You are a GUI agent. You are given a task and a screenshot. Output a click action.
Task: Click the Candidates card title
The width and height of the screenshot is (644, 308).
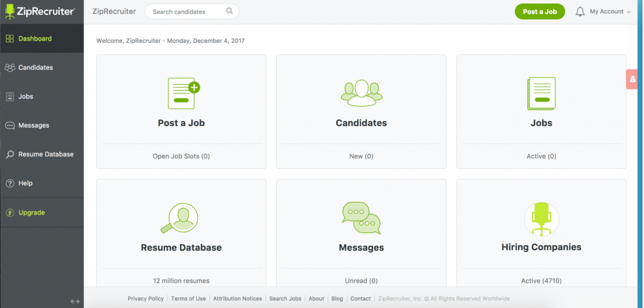[362, 123]
